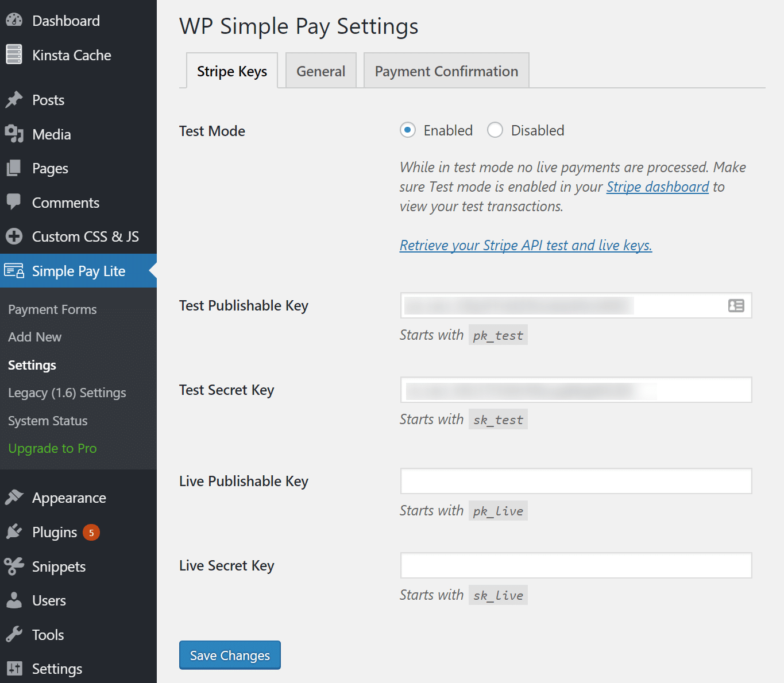Click the Kinsta Cache icon
This screenshot has width=784, height=683.
pyautogui.click(x=14, y=54)
